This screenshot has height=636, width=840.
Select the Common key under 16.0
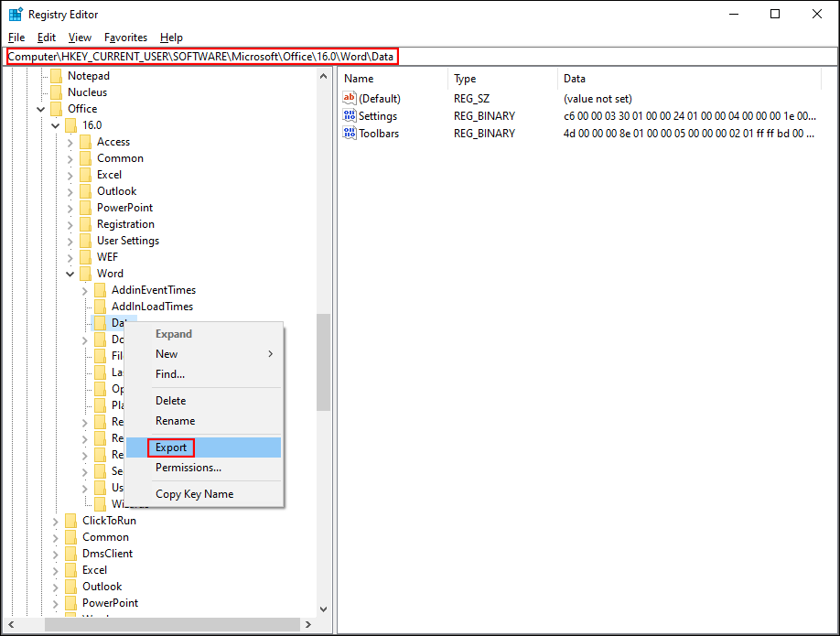tap(120, 158)
